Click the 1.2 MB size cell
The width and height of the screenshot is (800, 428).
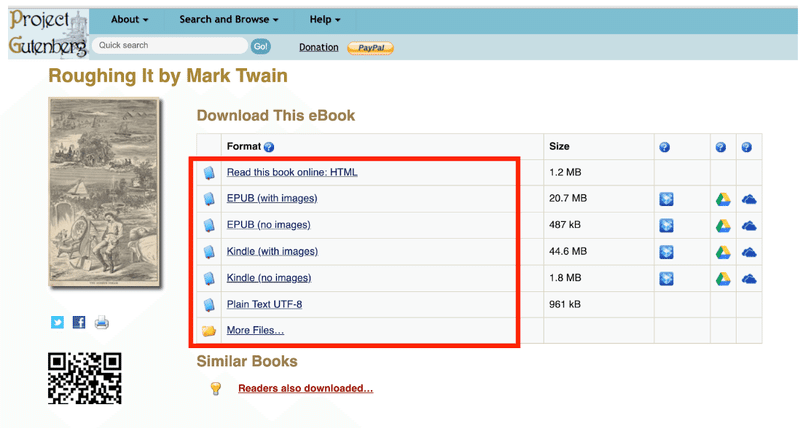point(598,172)
